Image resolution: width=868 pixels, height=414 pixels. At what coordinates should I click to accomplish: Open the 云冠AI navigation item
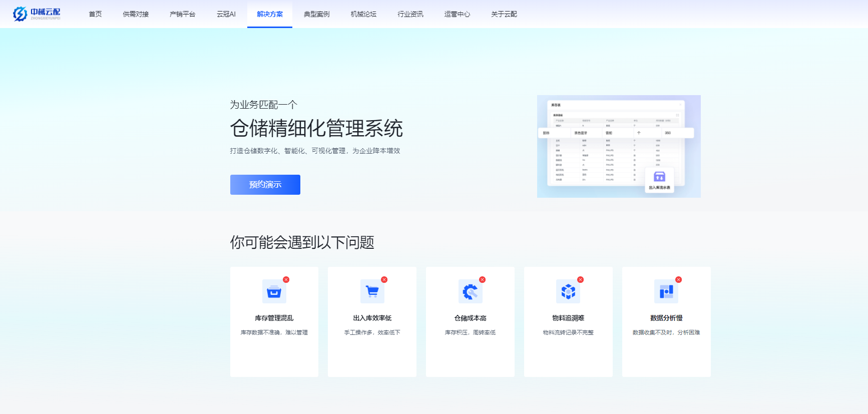click(226, 14)
